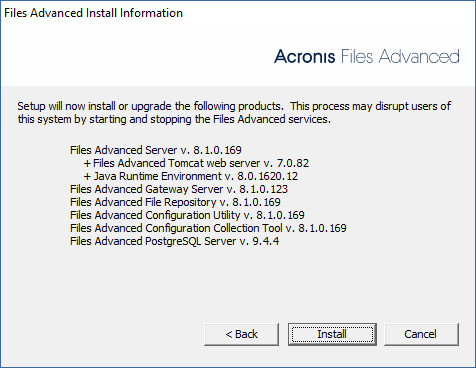Select the 'Files Advanced PostgreSQL Server' name

point(153,241)
